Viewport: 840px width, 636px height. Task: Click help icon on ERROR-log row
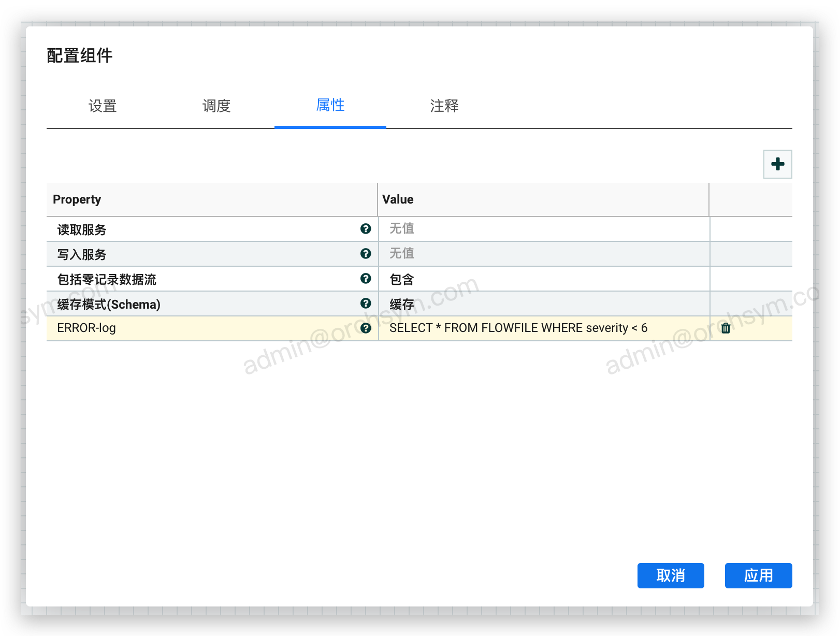tap(366, 328)
